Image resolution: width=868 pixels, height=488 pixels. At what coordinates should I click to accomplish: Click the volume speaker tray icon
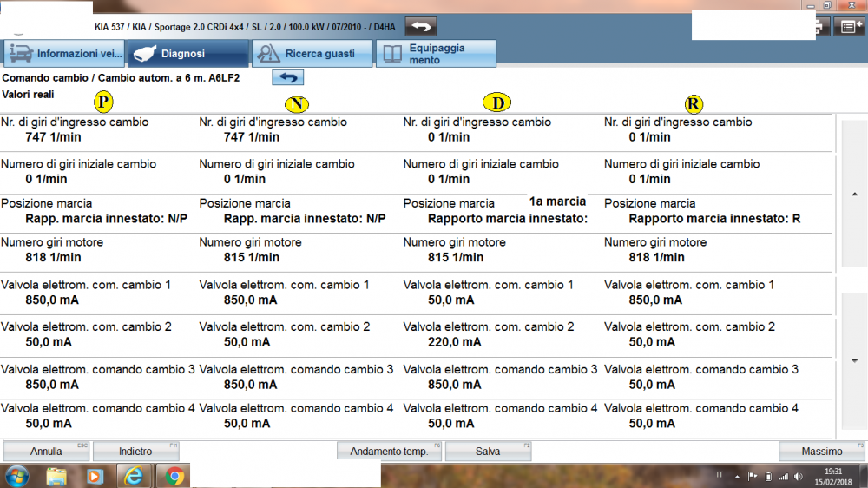click(799, 477)
